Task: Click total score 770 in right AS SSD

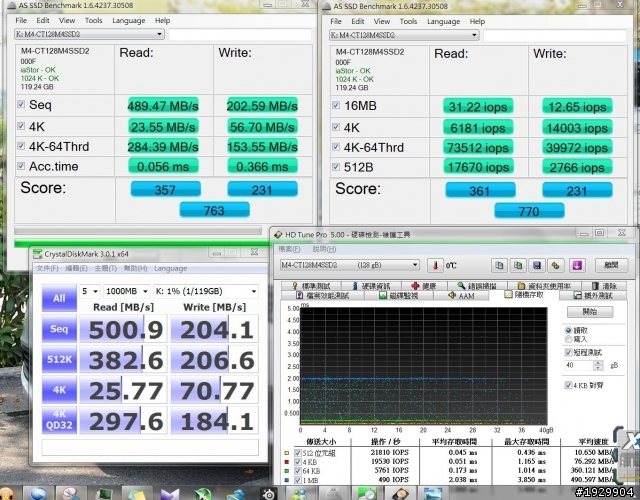Action: tap(529, 211)
